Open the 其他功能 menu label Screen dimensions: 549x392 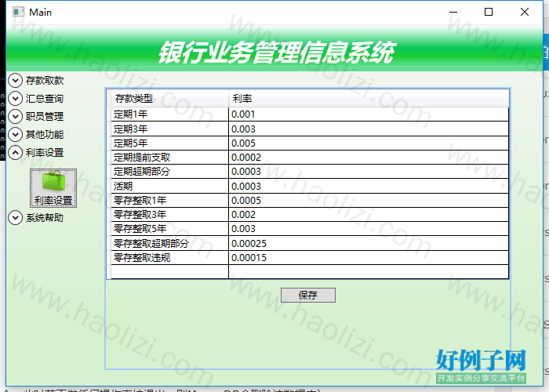45,134
